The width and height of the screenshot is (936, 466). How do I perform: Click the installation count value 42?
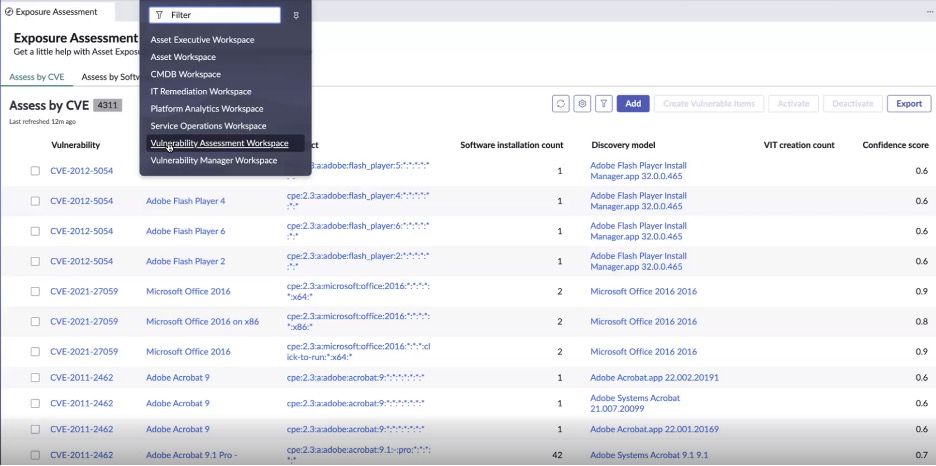pos(558,455)
